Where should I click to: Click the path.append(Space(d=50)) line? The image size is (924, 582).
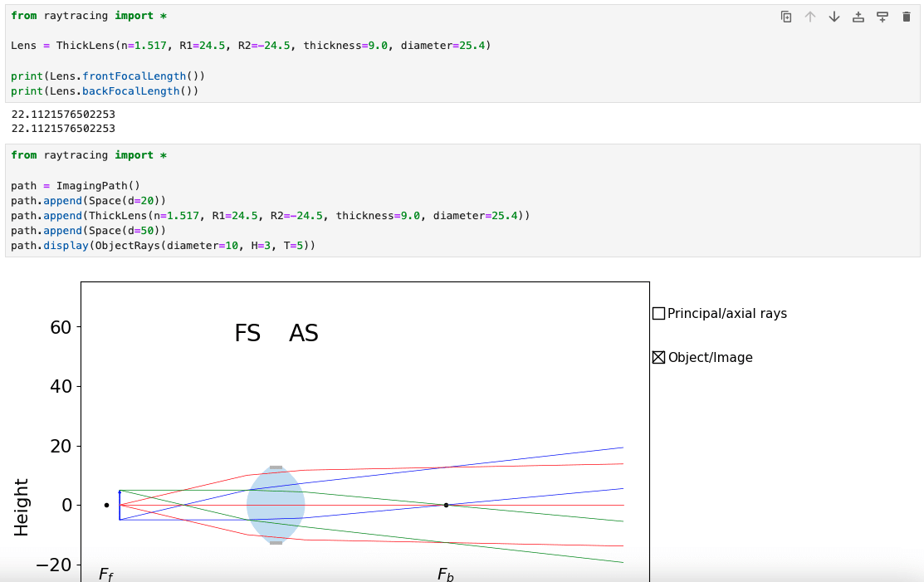click(88, 231)
